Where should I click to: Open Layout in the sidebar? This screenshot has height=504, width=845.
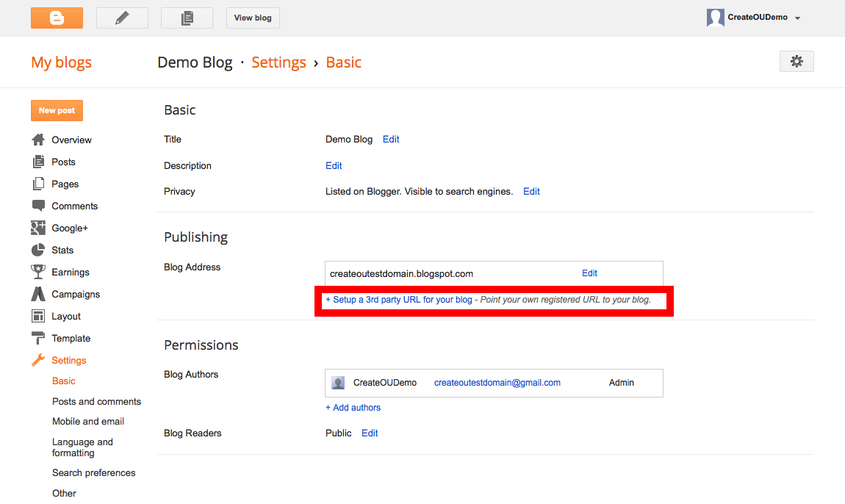pos(66,317)
